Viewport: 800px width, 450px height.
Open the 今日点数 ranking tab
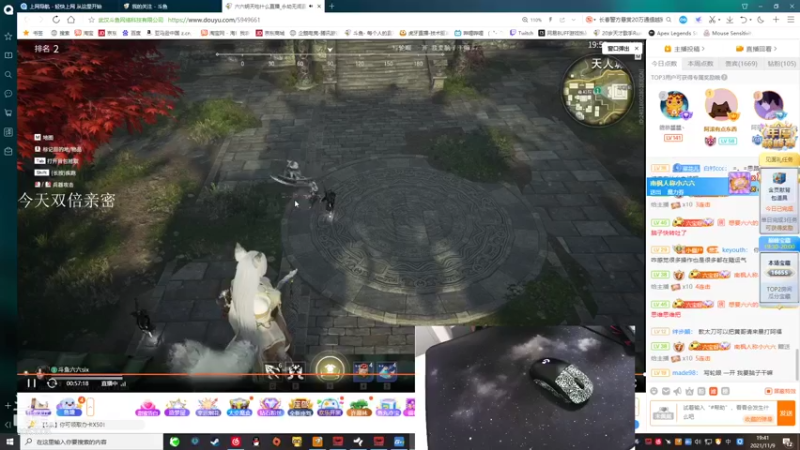click(664, 64)
